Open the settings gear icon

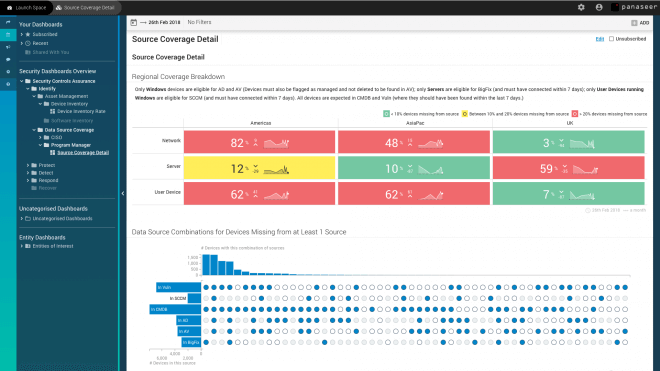581,7
